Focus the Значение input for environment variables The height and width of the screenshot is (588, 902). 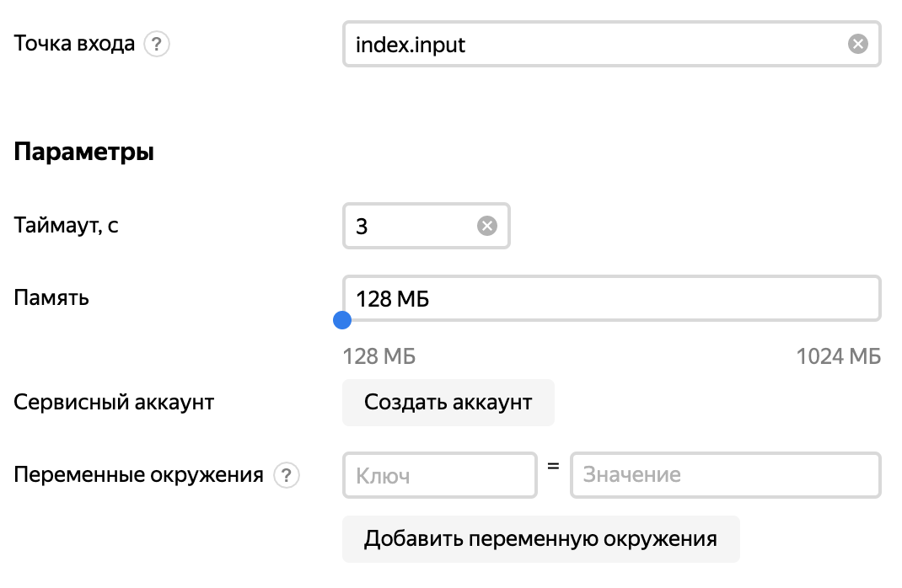[x=725, y=475]
